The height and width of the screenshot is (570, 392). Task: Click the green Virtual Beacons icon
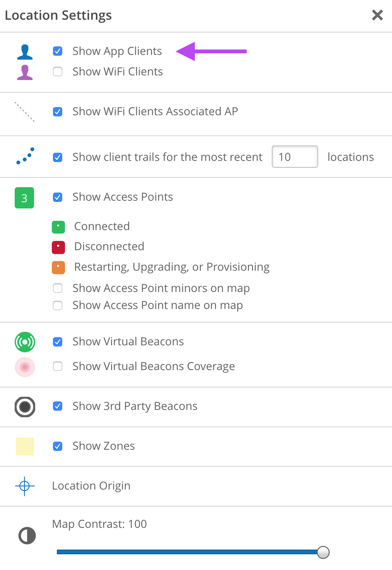(x=25, y=342)
